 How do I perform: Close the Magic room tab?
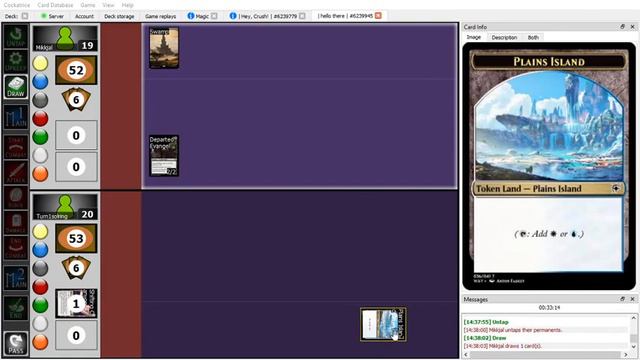(214, 16)
